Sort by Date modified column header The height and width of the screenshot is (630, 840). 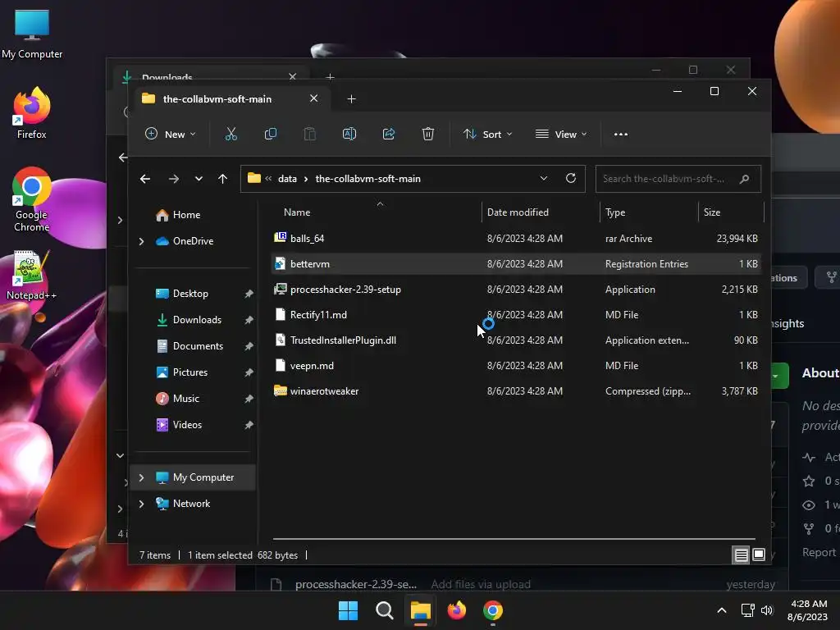pyautogui.click(x=518, y=212)
